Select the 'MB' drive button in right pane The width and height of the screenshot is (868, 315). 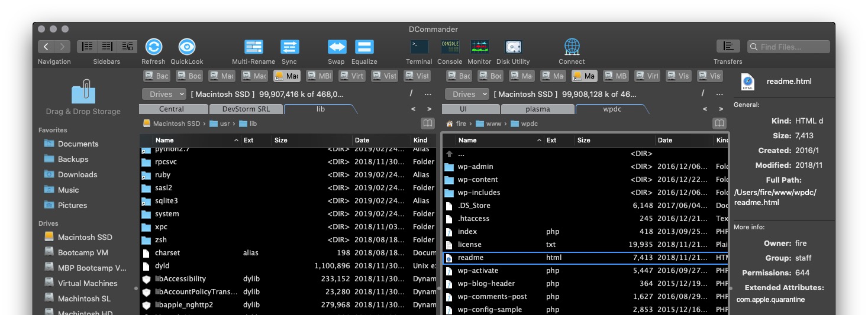616,76
